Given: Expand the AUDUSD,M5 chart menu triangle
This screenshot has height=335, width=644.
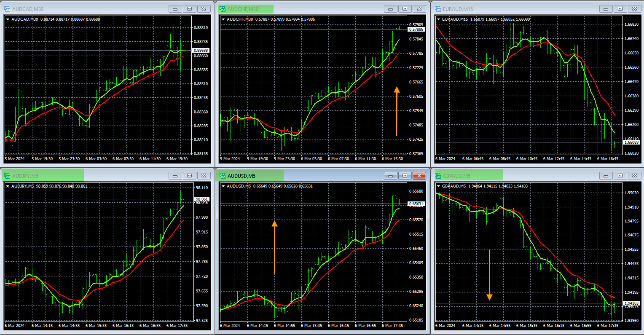Looking at the screenshot, I should pos(223,186).
